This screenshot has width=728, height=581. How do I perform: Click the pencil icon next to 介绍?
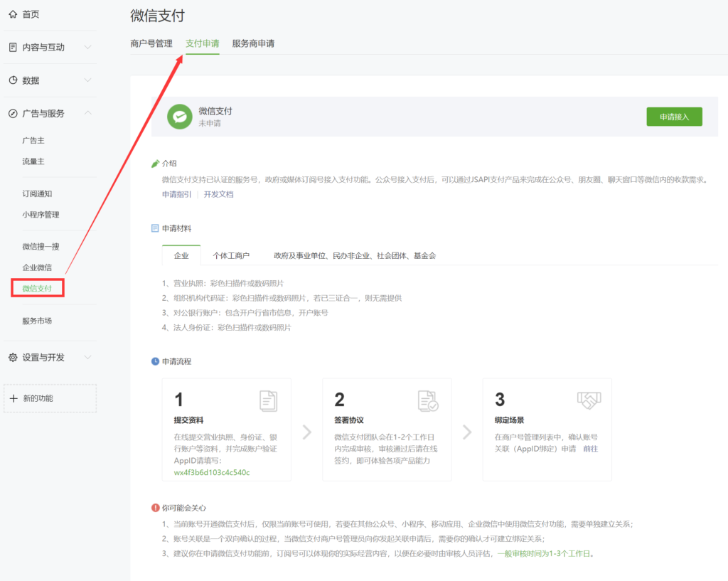tap(156, 164)
